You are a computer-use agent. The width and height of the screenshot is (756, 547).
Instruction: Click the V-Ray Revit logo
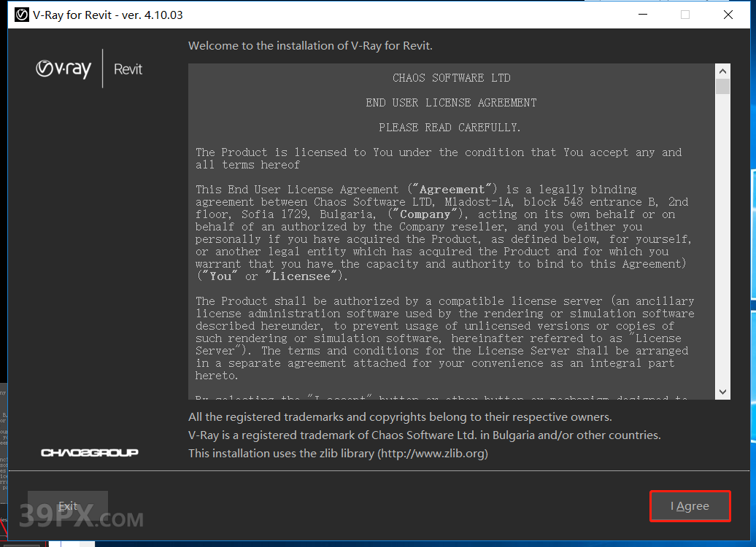tap(89, 69)
